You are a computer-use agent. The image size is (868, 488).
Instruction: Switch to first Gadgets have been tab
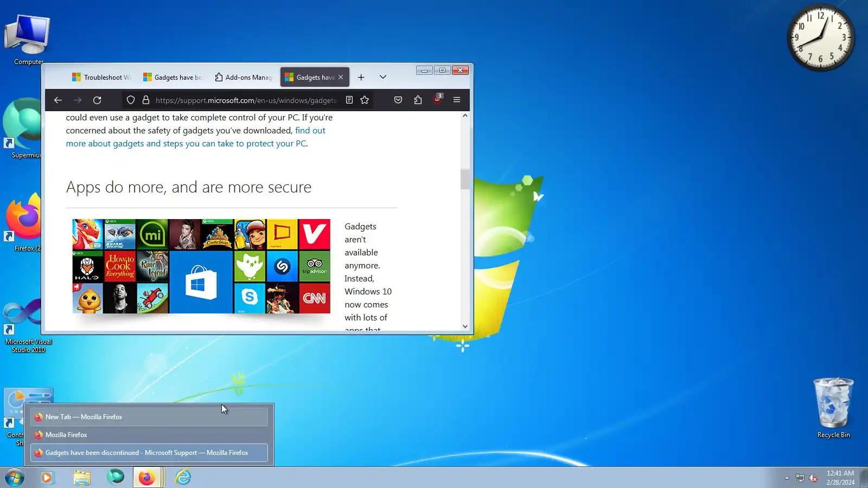coord(173,77)
